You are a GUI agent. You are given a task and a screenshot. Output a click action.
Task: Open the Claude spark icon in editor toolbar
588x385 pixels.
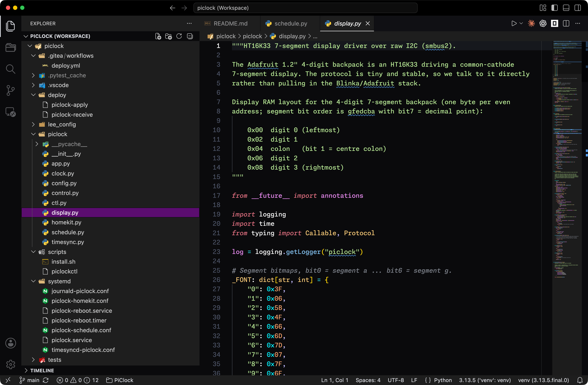click(531, 24)
